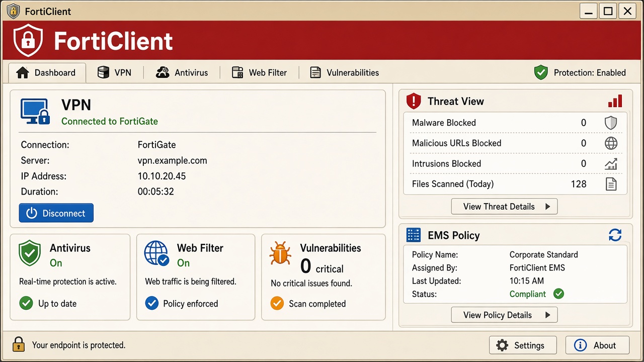Click the policy name Corporate Standard

(544, 255)
